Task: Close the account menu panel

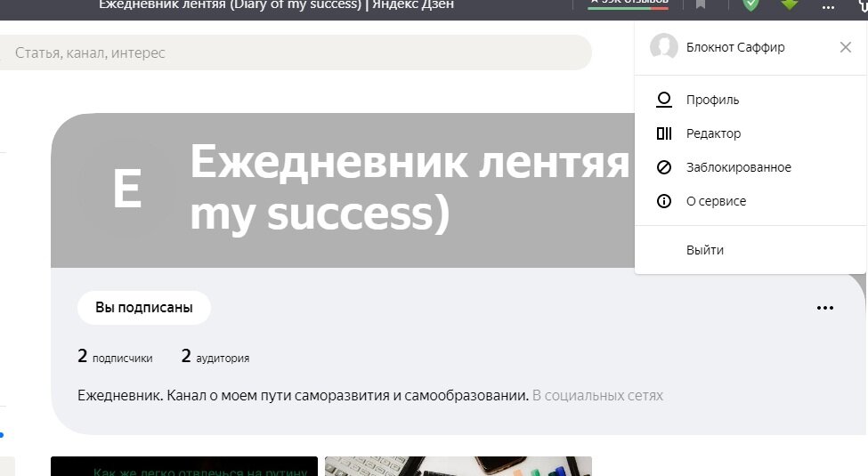Action: 846,47
